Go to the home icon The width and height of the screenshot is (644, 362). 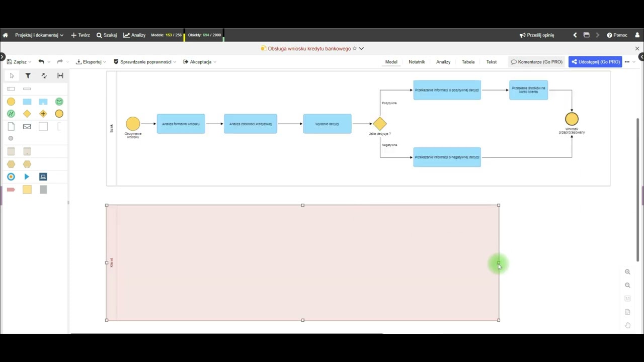coord(6,35)
